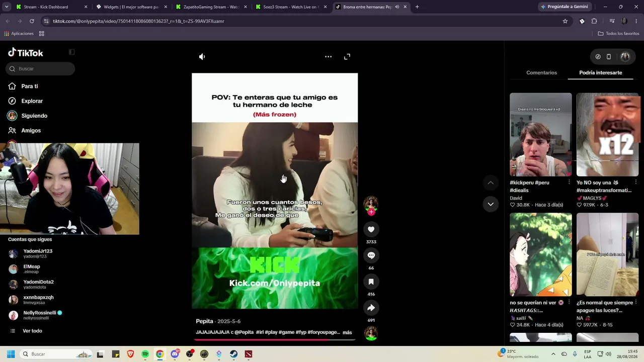
Task: Open the Windows Start menu
Action: (x=11, y=354)
